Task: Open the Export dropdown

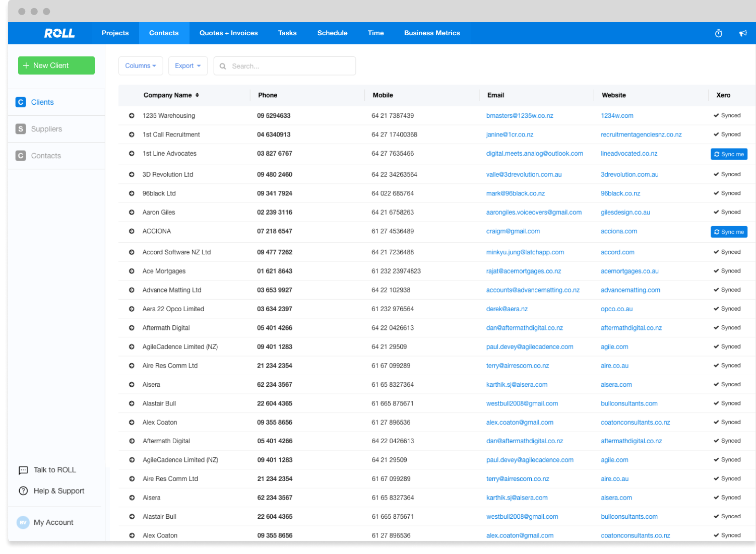Action: tap(187, 66)
